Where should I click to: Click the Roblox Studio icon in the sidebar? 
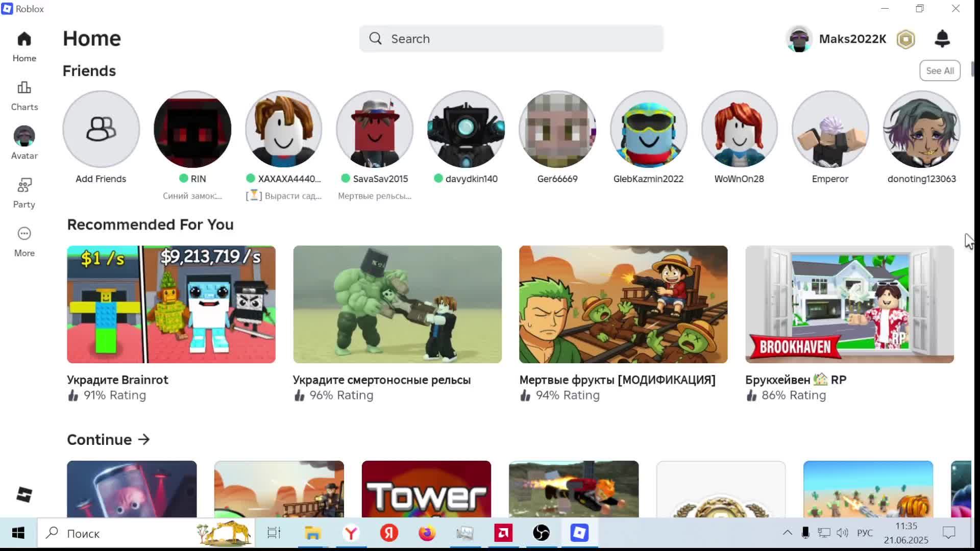click(24, 494)
